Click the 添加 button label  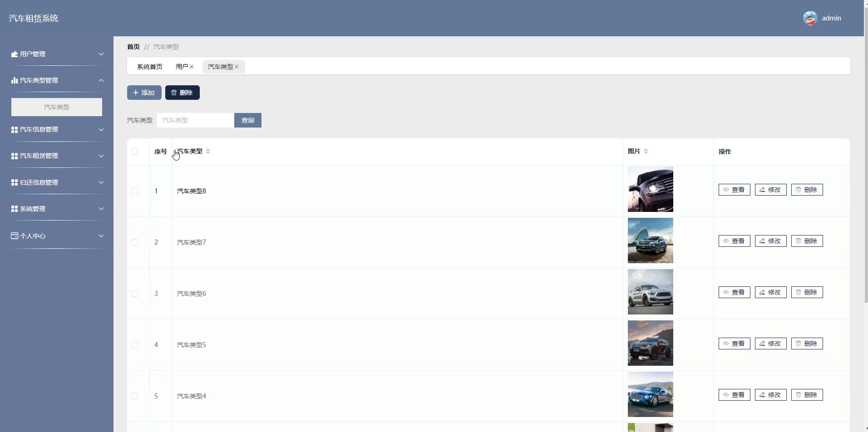148,93
